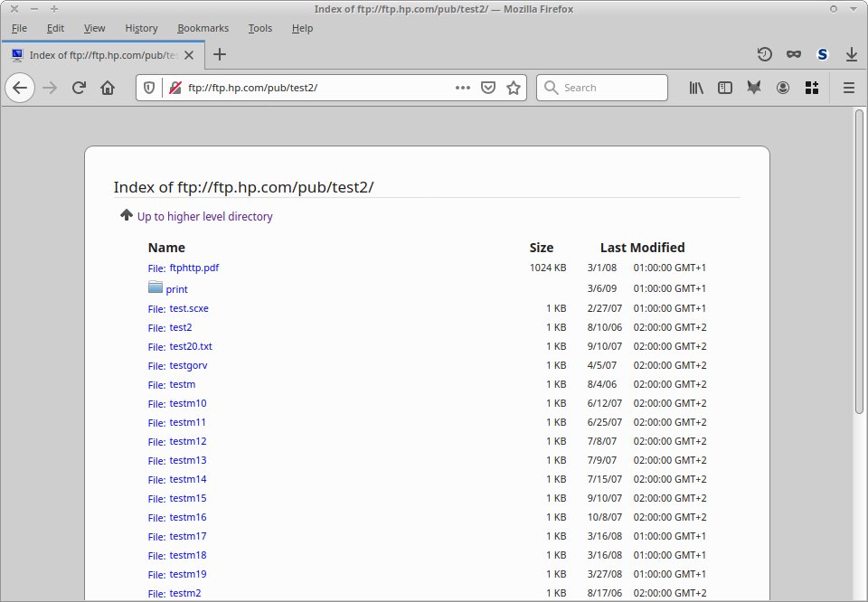Open the hamburger application menu
This screenshot has height=602, width=868.
pos(849,88)
